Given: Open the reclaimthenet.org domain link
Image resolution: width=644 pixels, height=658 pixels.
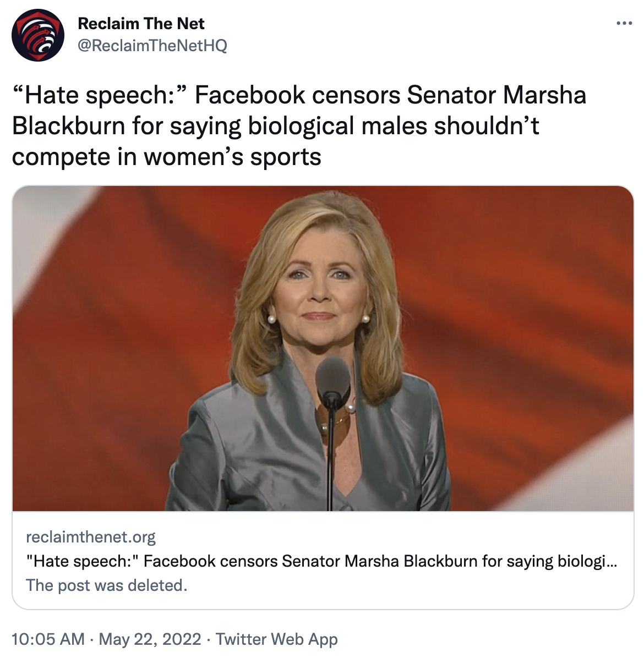Looking at the screenshot, I should pyautogui.click(x=91, y=537).
